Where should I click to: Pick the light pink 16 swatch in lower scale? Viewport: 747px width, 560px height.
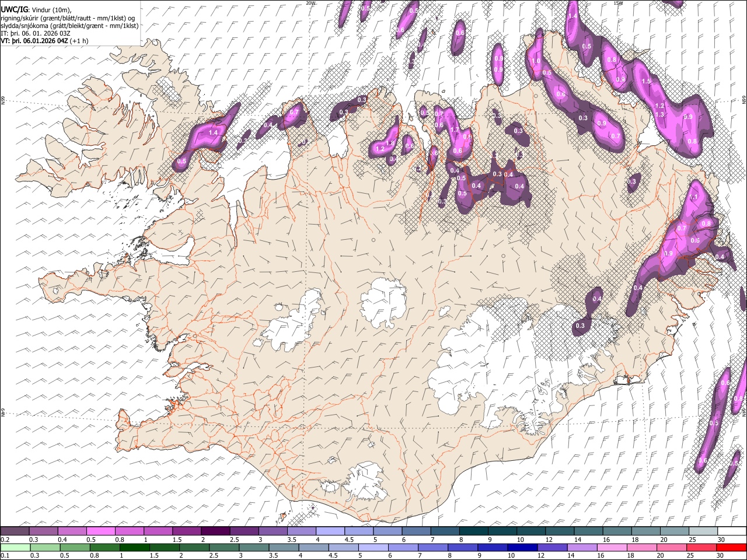pos(612,547)
